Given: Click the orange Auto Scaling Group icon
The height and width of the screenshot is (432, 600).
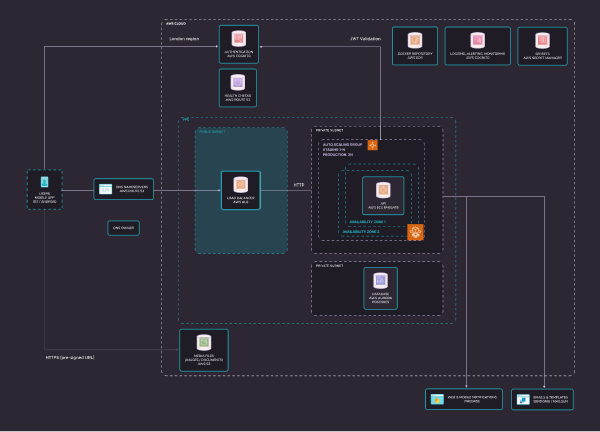Looking at the screenshot, I should pyautogui.click(x=372, y=145).
